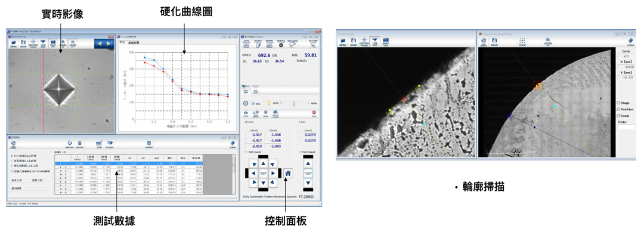Raise the Z-Axis with the up arrow

coord(308,163)
